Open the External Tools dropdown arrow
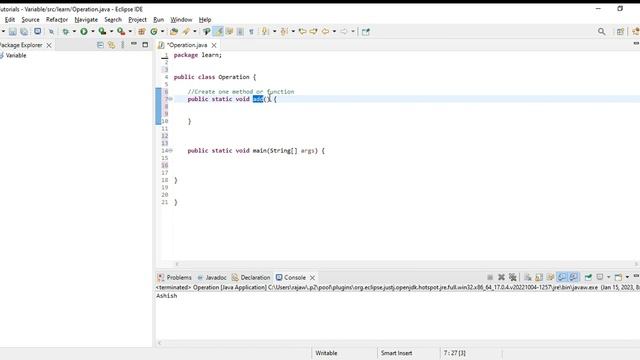 tap(130, 31)
